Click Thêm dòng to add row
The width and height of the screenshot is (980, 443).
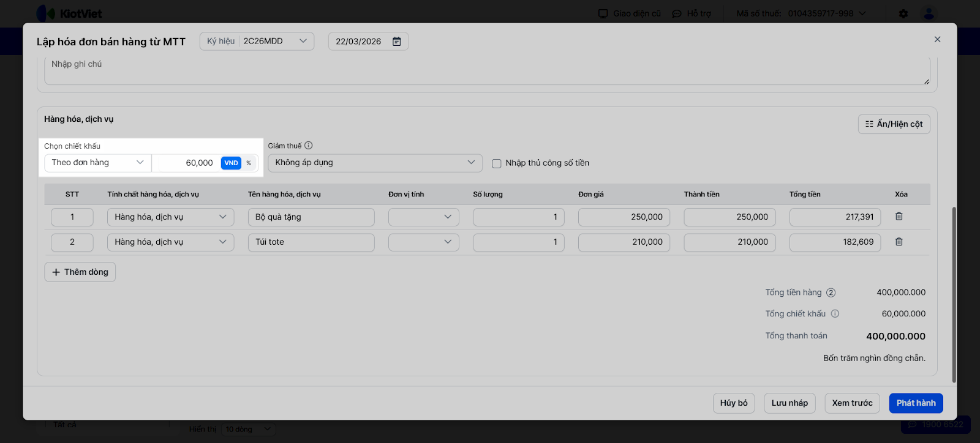coord(80,272)
